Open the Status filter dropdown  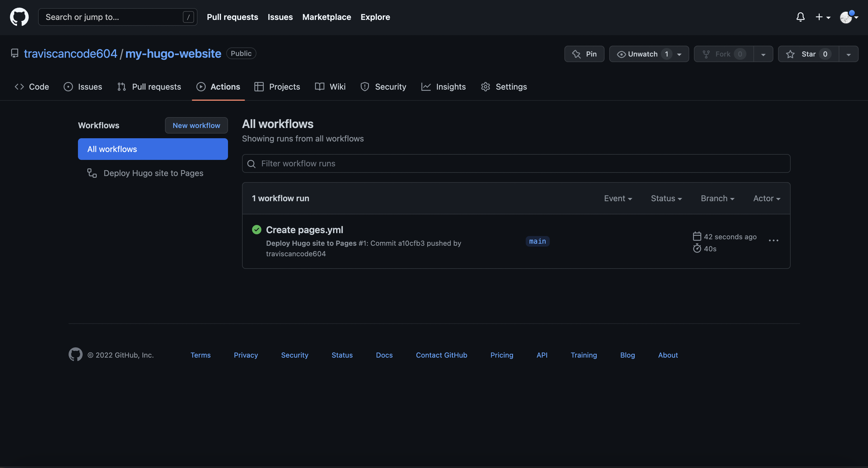[666, 198]
